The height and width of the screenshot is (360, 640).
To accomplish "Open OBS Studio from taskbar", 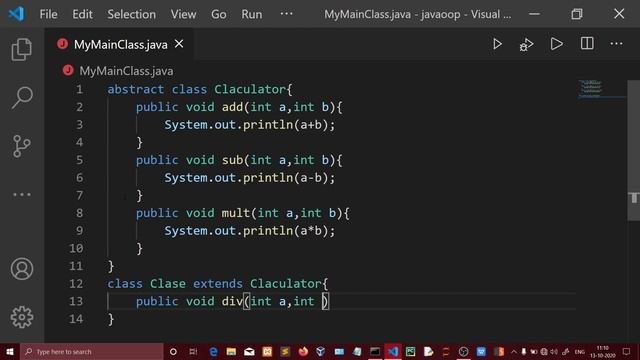I will click(463, 351).
